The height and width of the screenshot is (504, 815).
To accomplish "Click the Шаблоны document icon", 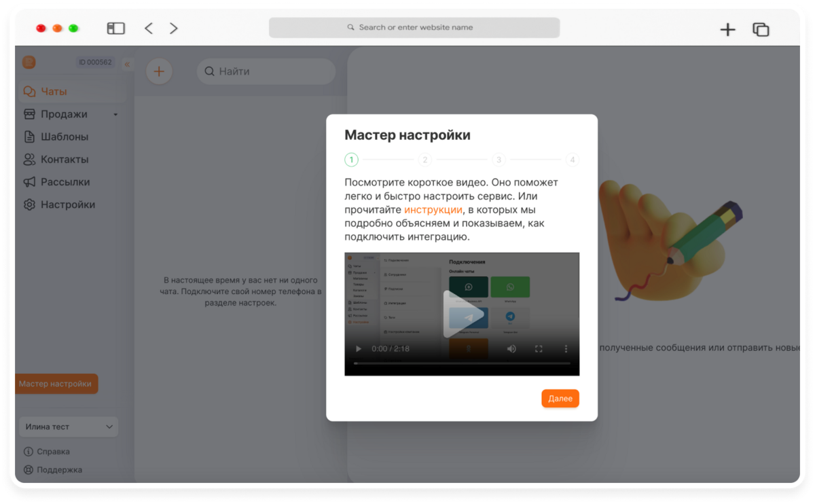I will (29, 137).
